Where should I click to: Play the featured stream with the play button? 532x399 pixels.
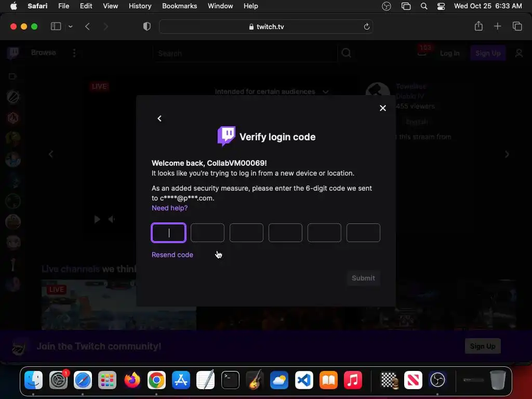[97, 219]
